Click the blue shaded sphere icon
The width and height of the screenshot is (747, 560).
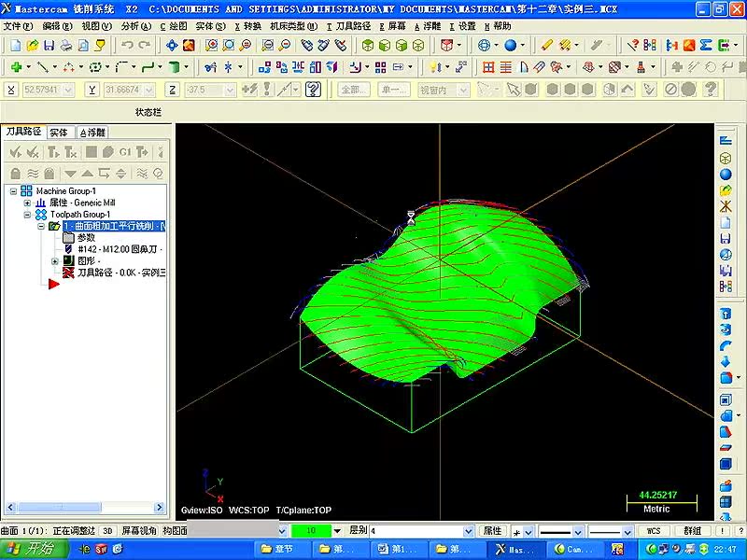click(510, 46)
